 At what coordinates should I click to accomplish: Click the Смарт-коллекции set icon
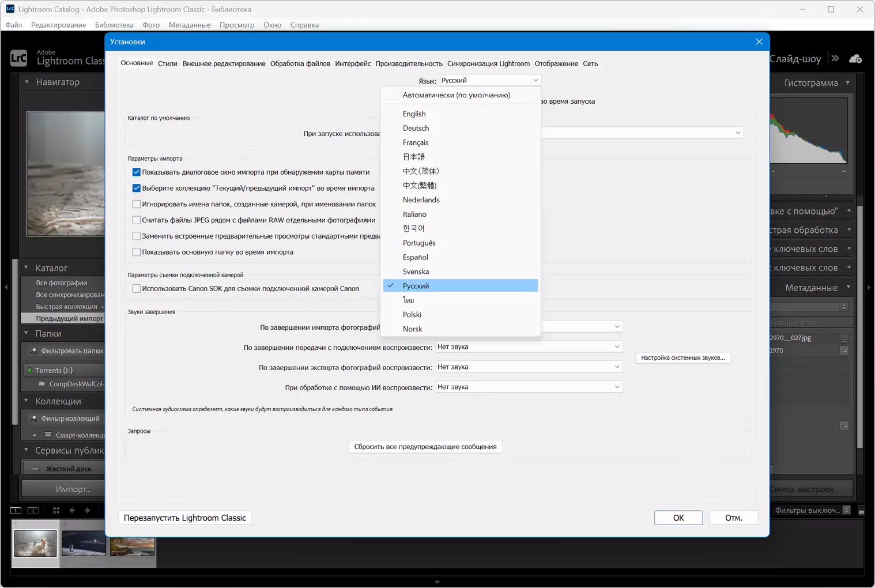[48, 435]
